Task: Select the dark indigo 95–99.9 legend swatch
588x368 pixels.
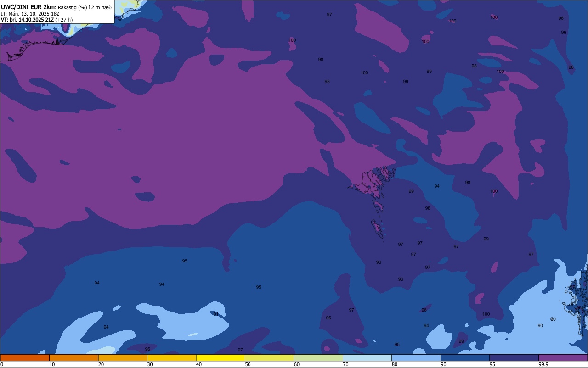Action: [514, 357]
